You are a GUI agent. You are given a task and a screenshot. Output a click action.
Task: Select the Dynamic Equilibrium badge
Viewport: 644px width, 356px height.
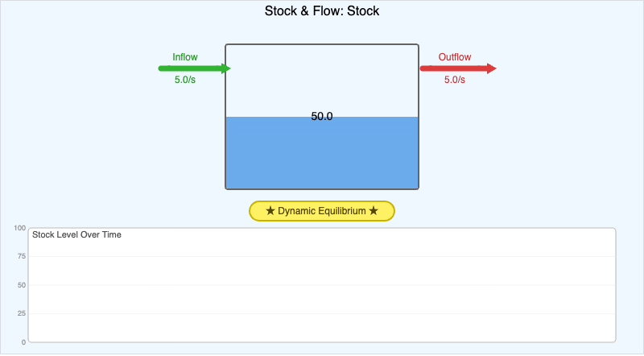(322, 211)
